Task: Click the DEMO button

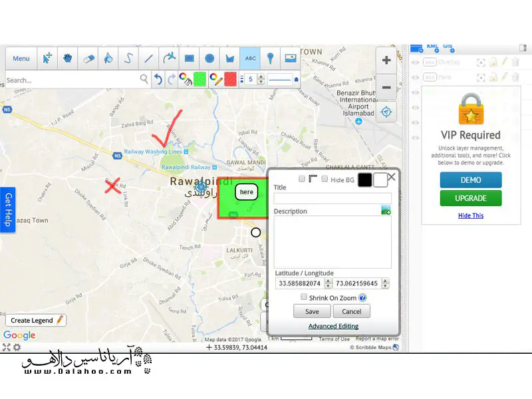Action: [x=471, y=180]
